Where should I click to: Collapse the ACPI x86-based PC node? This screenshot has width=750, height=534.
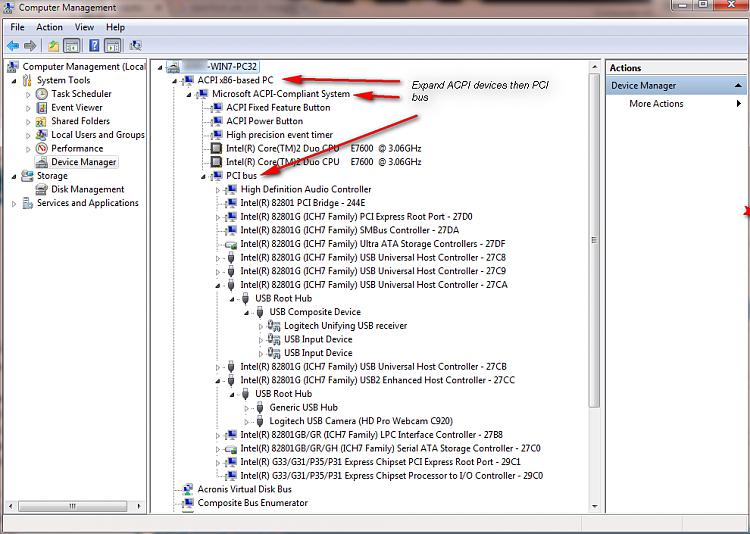coord(175,81)
